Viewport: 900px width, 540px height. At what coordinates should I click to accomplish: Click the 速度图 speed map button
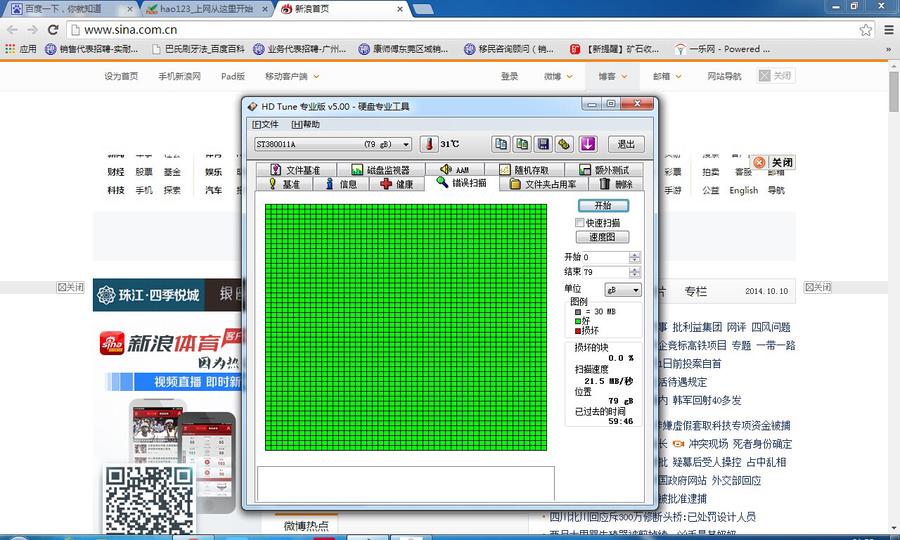pos(602,237)
